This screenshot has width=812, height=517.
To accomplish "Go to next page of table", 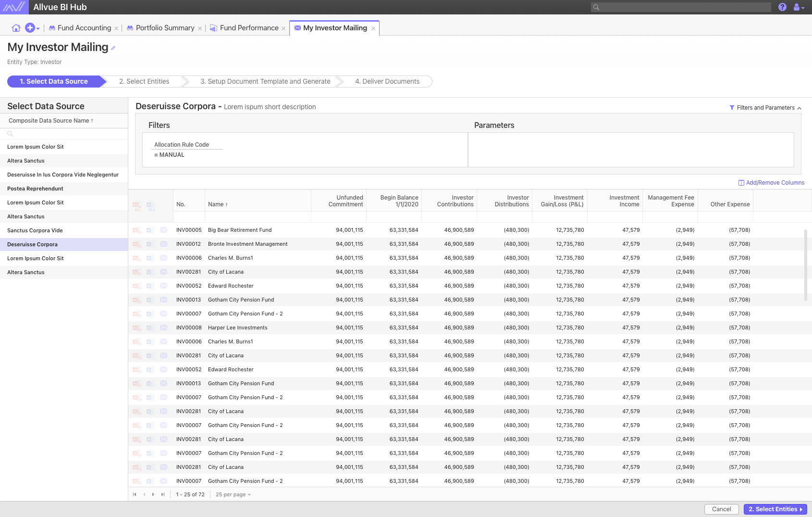I will [153, 494].
